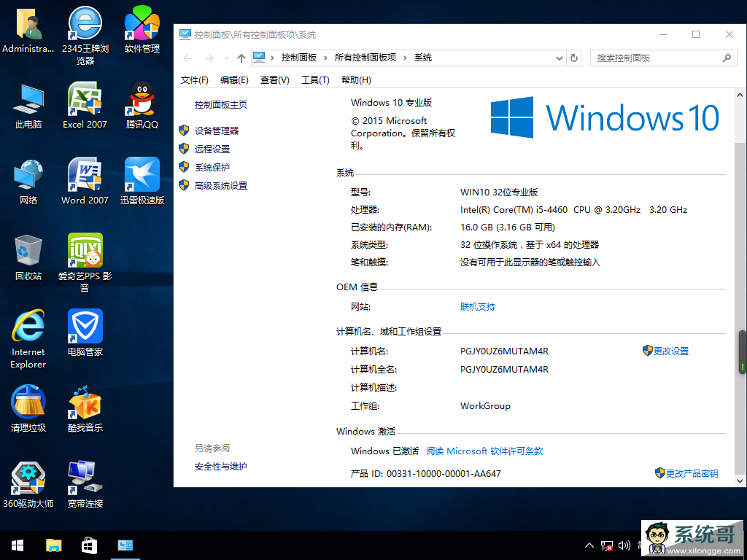Open 远程设置 link
747x560 pixels.
[212, 149]
